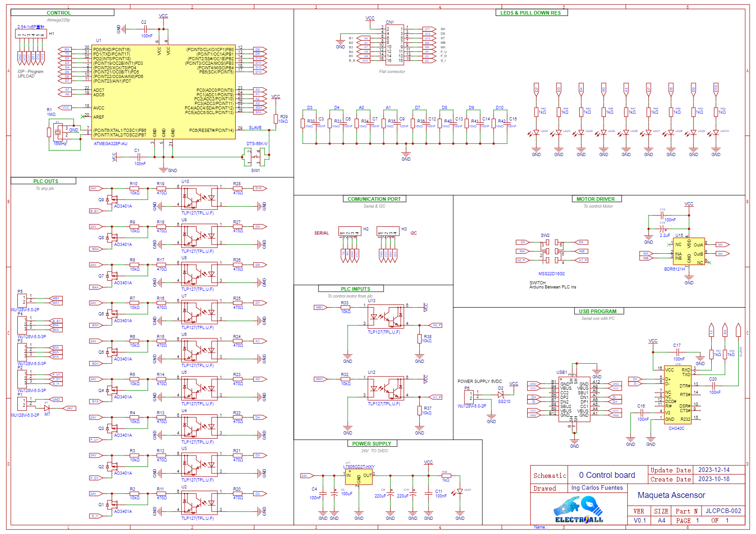Select the L7805CD2T voltage regulator symbol
756x534 pixels.
359,478
